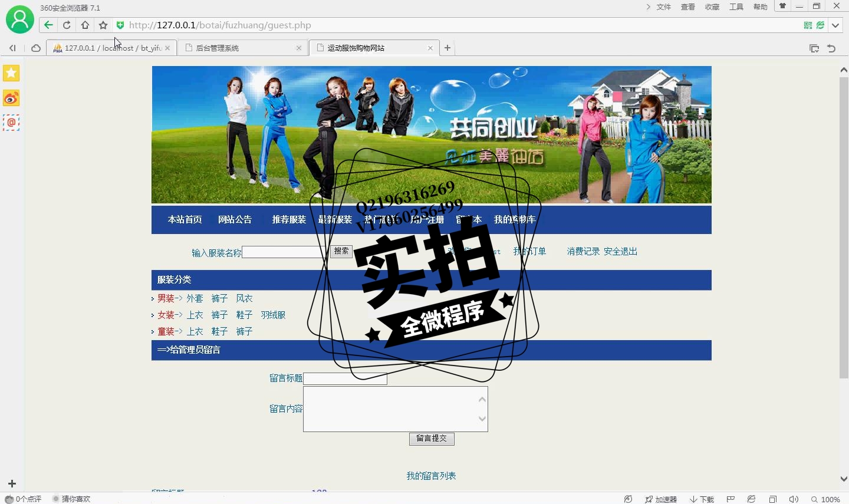Open the browser home page icon

pyautogui.click(x=85, y=25)
